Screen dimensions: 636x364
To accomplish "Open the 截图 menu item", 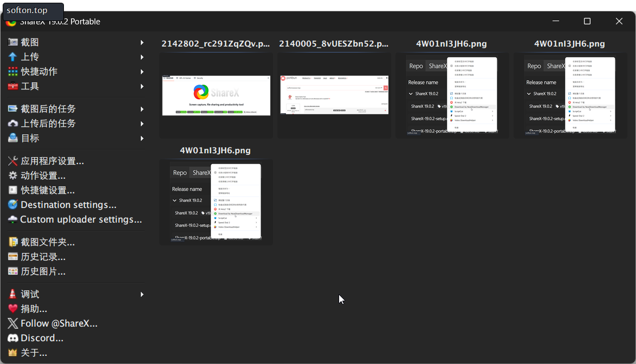I will tap(76, 42).
